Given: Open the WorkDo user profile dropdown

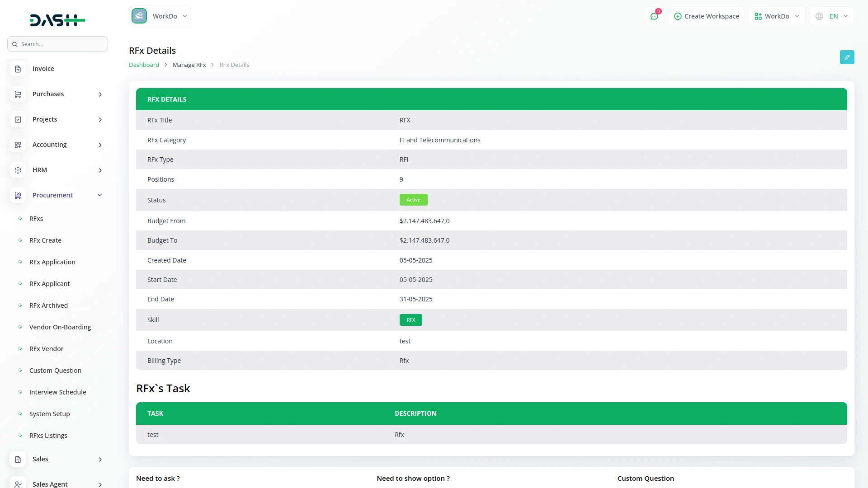Looking at the screenshot, I should point(777,16).
